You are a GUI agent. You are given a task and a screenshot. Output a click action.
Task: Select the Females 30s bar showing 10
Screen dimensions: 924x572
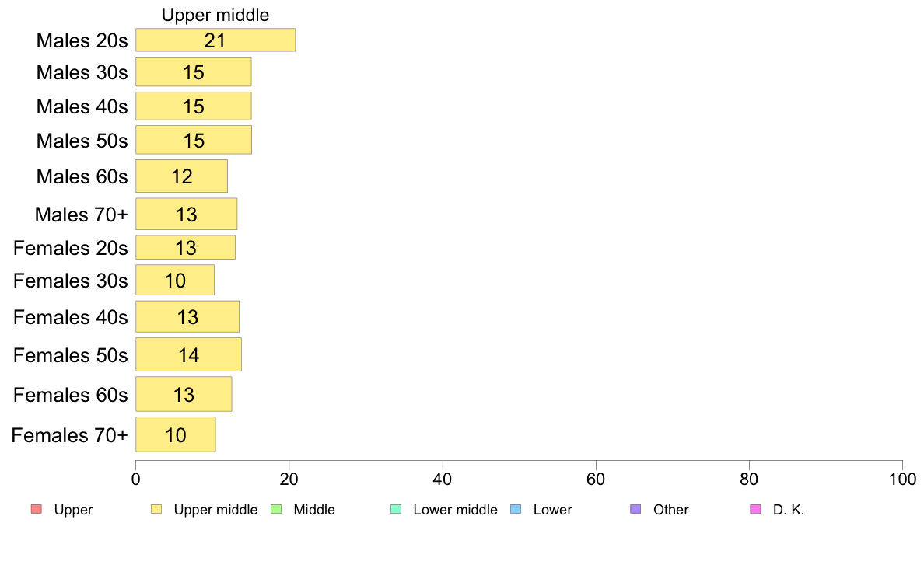tap(175, 280)
